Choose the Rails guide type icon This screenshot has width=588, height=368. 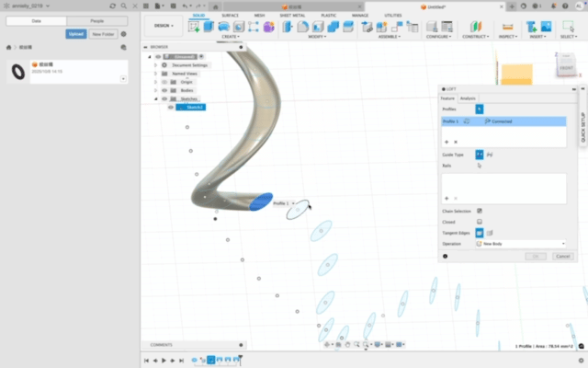[x=479, y=155]
